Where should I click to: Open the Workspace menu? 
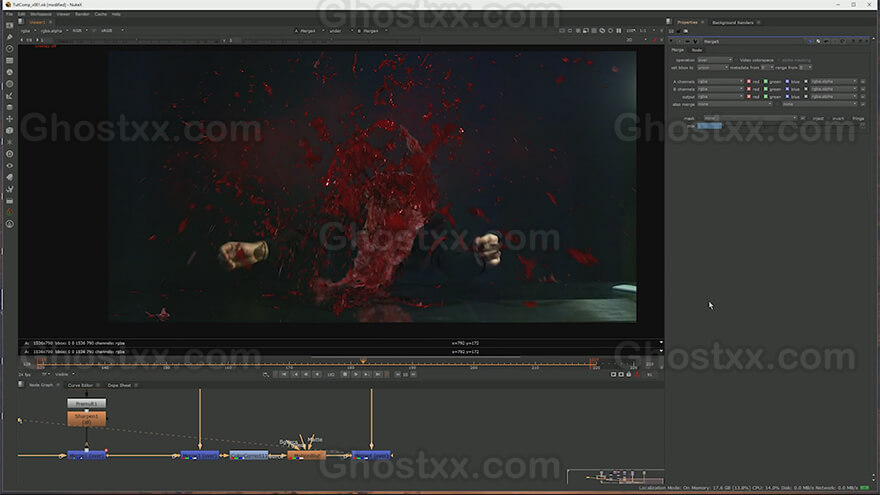tap(40, 14)
